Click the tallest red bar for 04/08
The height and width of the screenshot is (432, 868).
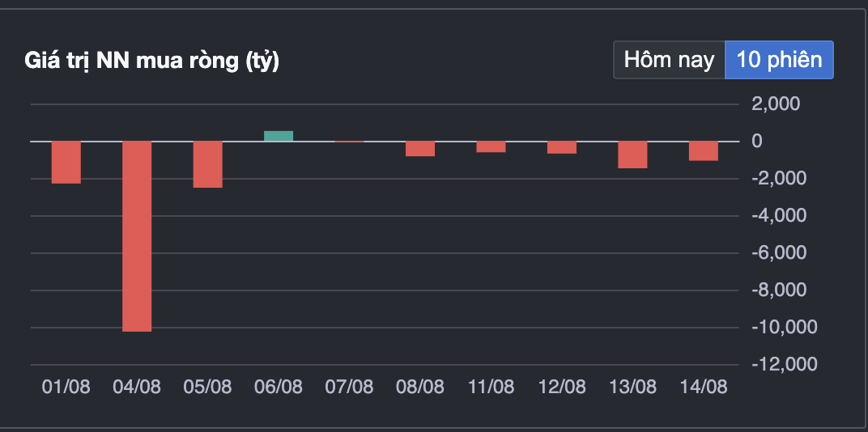[137, 236]
